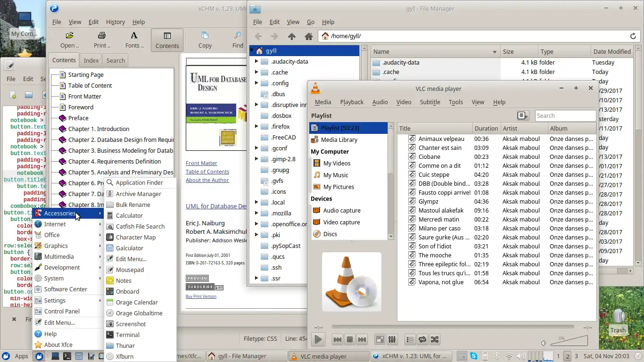Expand .audacity-data folder in tree
The height and width of the screenshot is (362, 644).
(256, 61)
